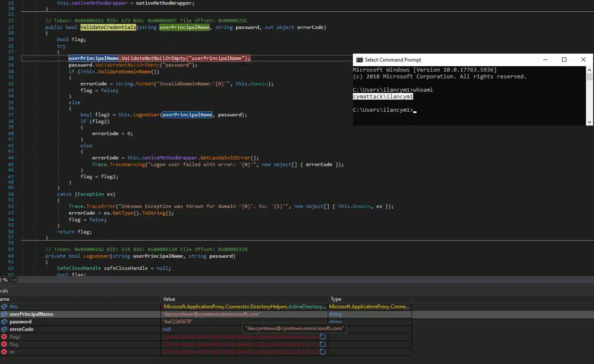Click the icon beside password local variable
594x364 pixels.
pos(4,322)
